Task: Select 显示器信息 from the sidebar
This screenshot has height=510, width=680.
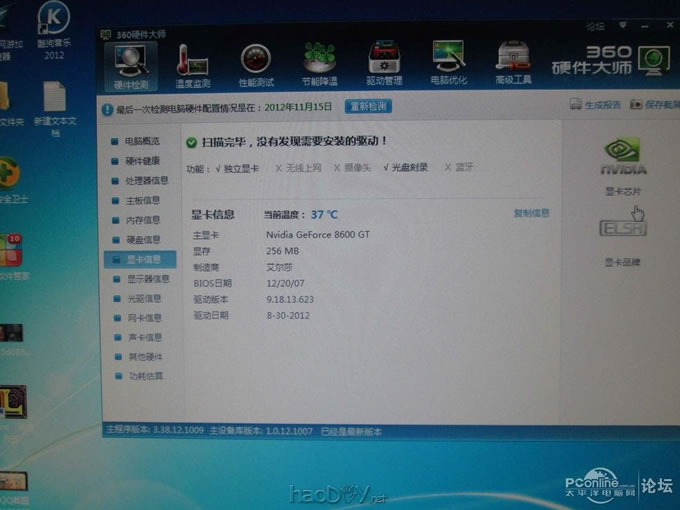Action: [x=146, y=279]
